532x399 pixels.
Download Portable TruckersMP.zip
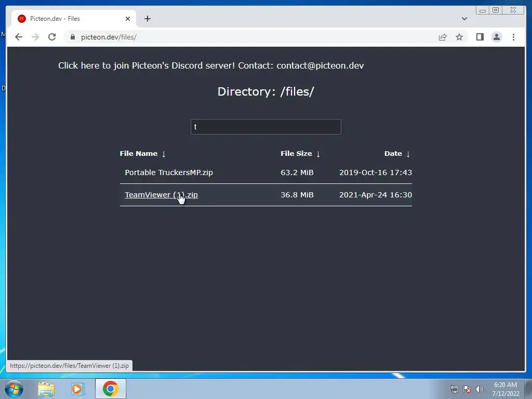coord(169,172)
